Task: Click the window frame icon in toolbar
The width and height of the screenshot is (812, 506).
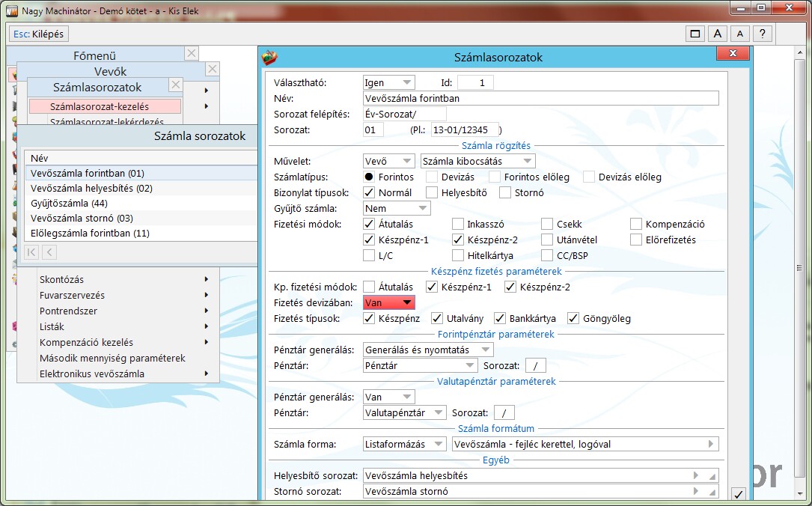Action: click(695, 34)
